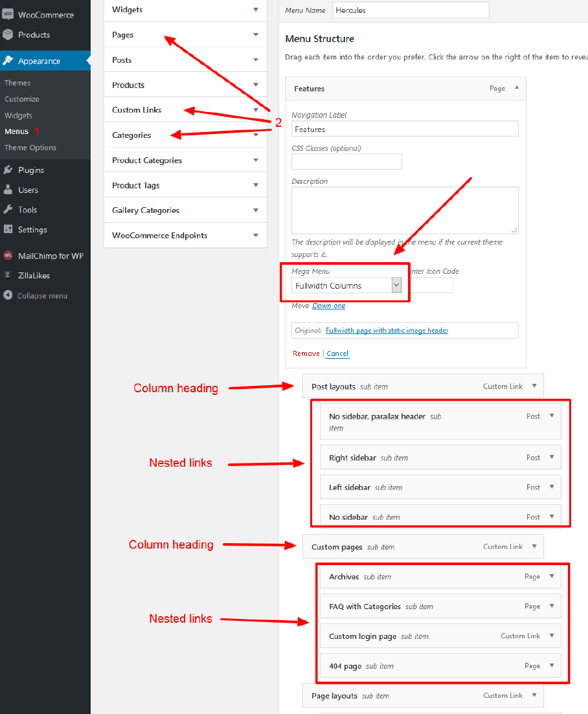The height and width of the screenshot is (714, 588).
Task: Open the Menus submenu item
Action: 16,131
